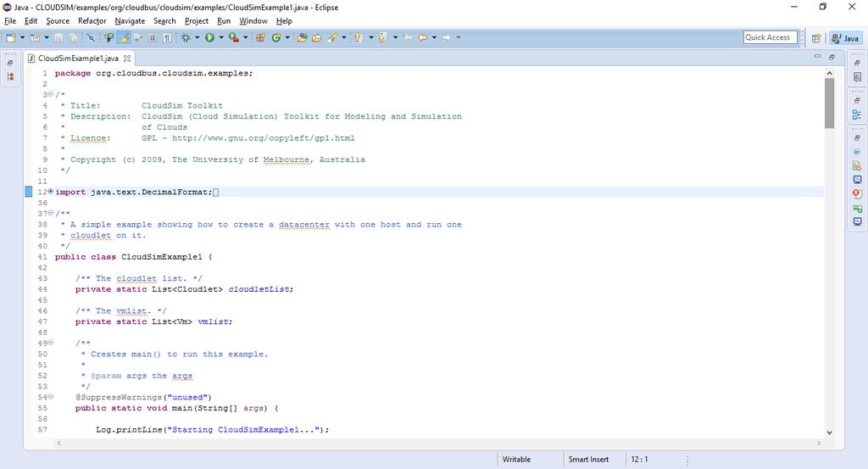Click 'cloudletList' in line 44
Screen dimensions: 868x469
click(x=260, y=289)
